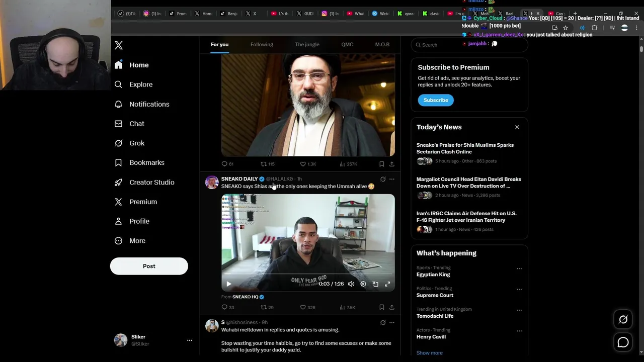The image size is (644, 362).
Task: Expand the More menu in the sidebar
Action: tap(130, 241)
